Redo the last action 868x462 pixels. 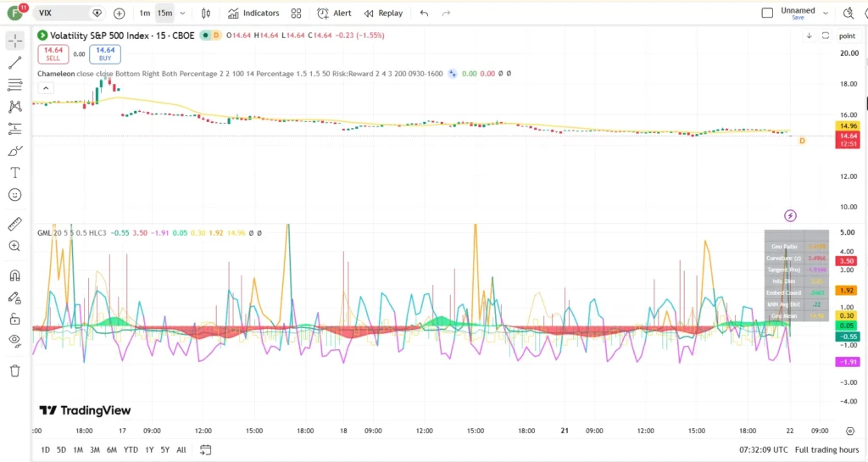446,14
